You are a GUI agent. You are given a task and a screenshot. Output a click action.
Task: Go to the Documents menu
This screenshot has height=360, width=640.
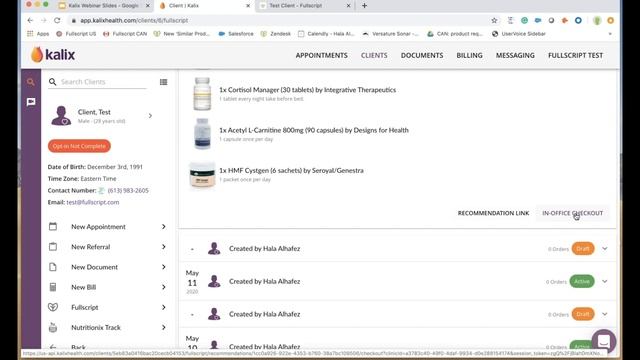tap(422, 55)
